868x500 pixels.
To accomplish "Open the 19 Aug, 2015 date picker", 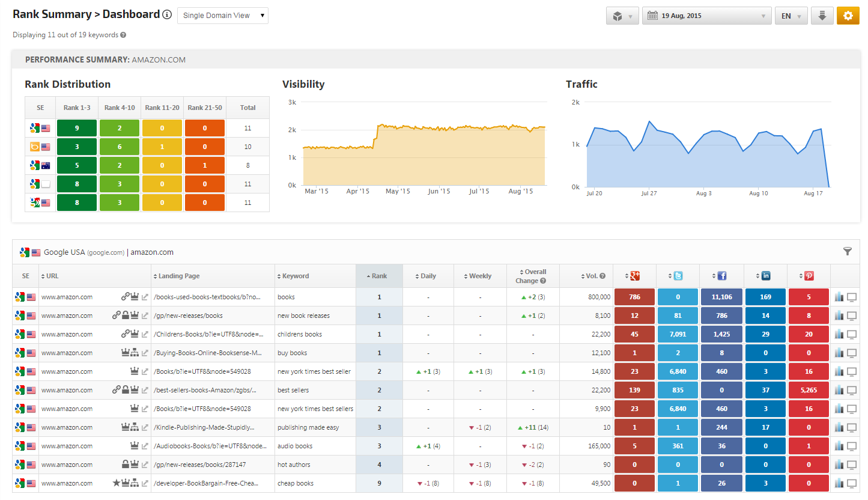I will tap(706, 16).
